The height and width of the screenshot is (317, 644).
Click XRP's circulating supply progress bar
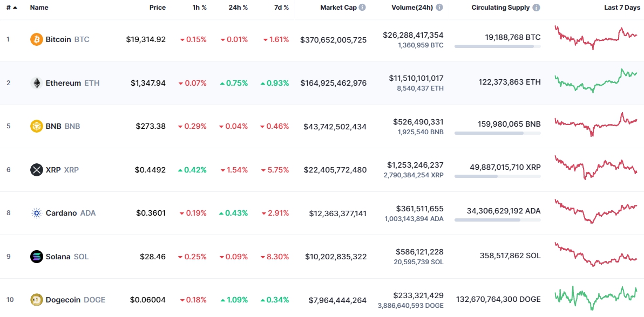[497, 176]
